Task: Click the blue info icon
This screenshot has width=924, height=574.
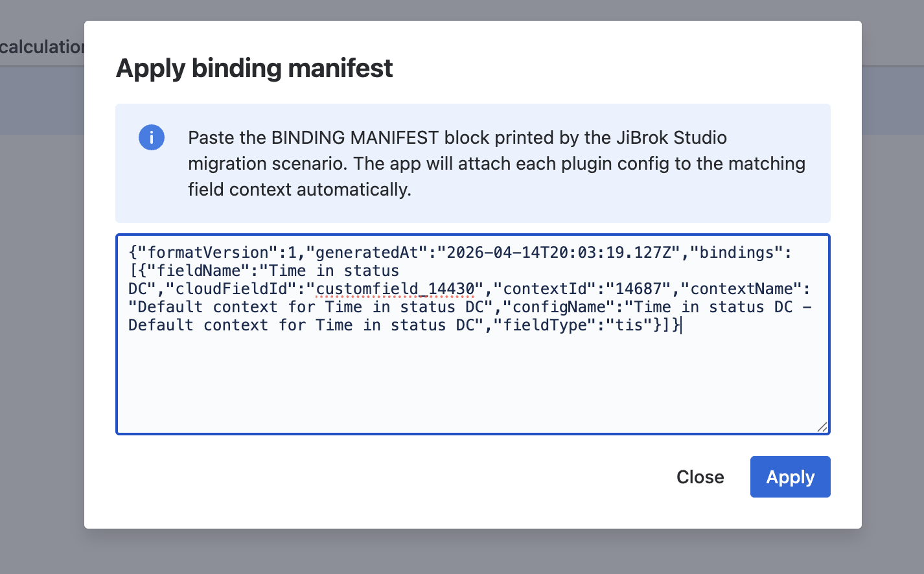Action: [151, 137]
